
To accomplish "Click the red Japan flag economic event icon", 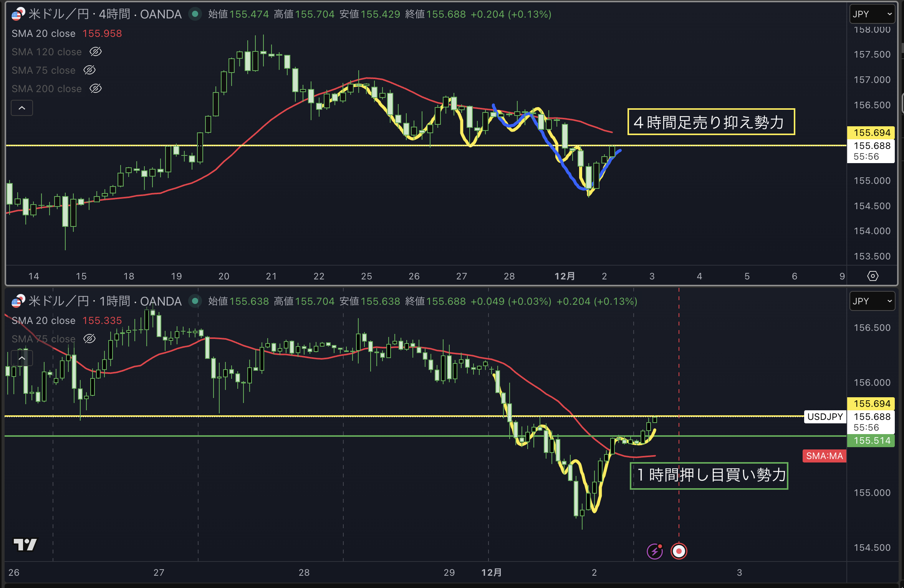I will click(x=679, y=552).
